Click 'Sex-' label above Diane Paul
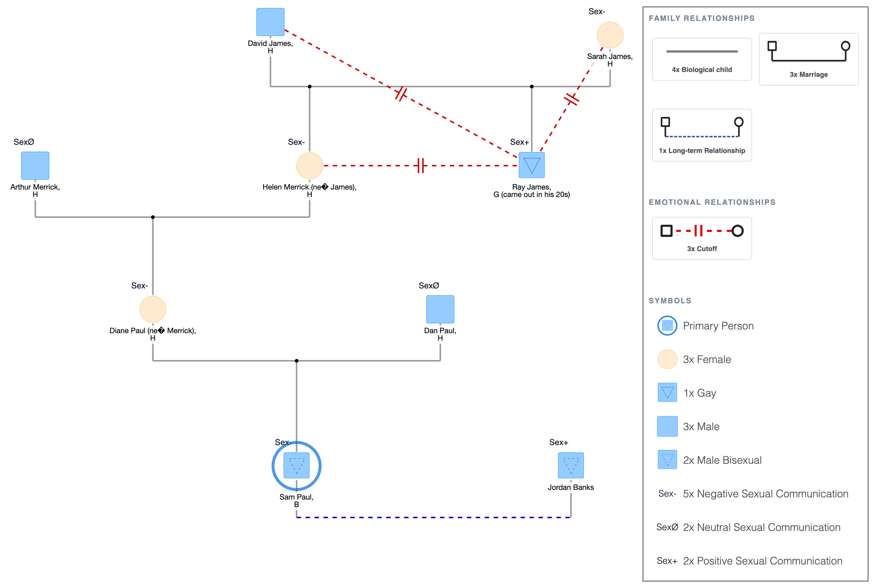Screen dimensions: 875x588 (140, 285)
